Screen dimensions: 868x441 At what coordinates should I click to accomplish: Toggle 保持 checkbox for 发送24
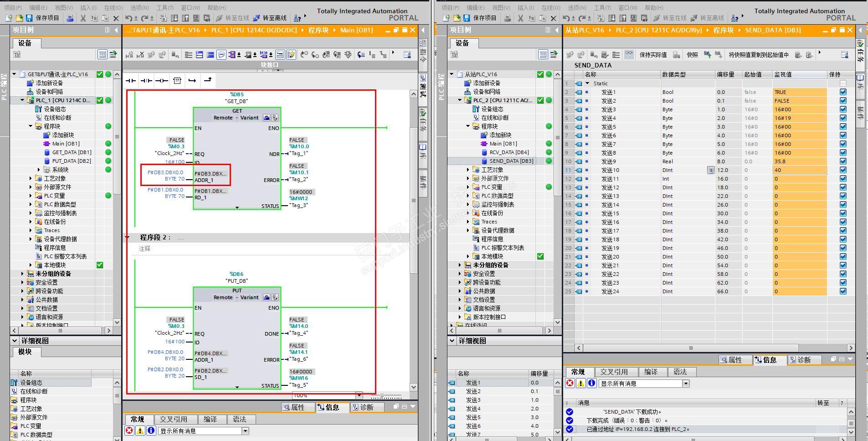[843, 291]
